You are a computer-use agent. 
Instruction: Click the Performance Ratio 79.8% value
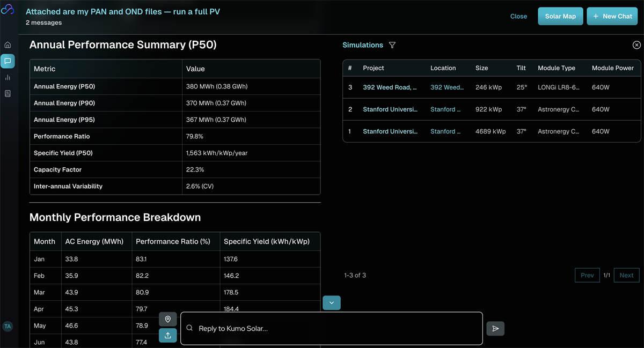[x=195, y=136]
